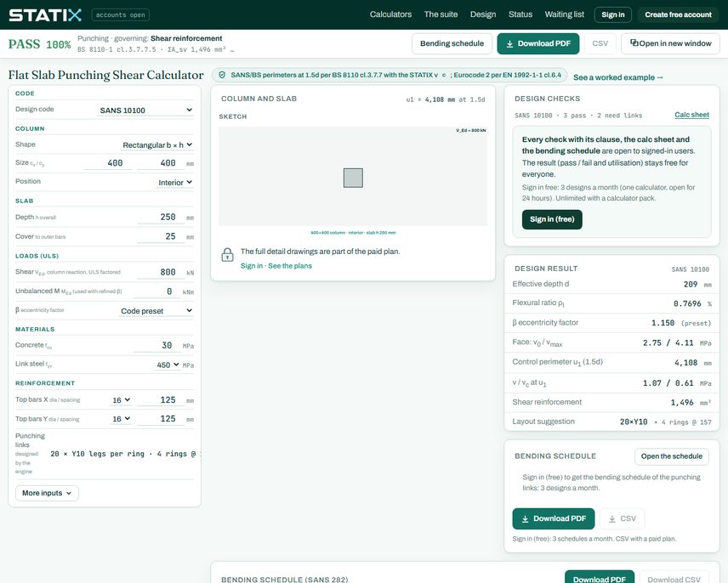Image resolution: width=728 pixels, height=583 pixels.
Task: Click Create free account
Action: pos(678,14)
